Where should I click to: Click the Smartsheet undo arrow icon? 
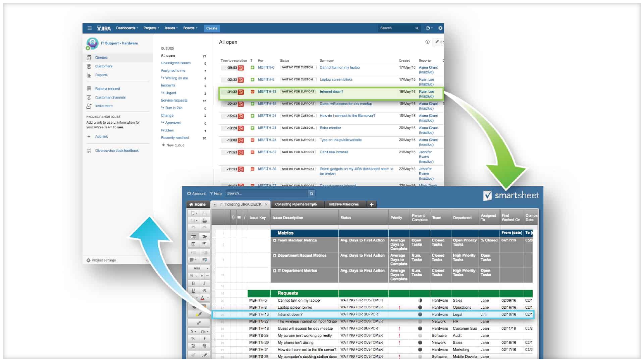193,228
